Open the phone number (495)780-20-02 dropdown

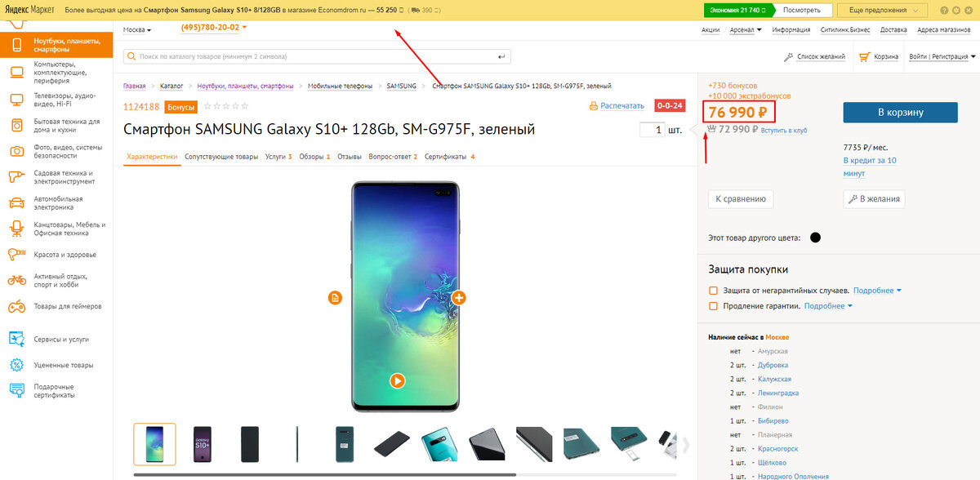[x=214, y=28]
